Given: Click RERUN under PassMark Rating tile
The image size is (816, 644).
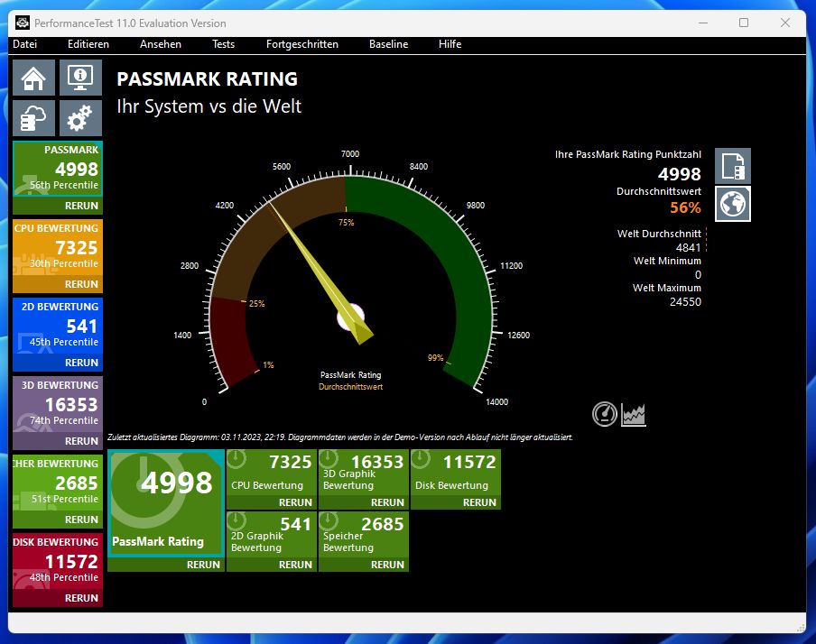Looking at the screenshot, I should 166,565.
